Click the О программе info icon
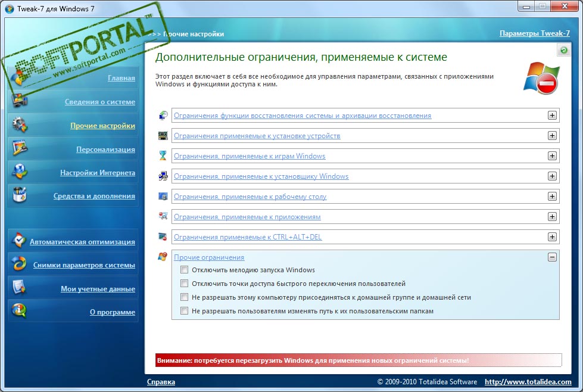583x392 pixels. pyautogui.click(x=19, y=311)
